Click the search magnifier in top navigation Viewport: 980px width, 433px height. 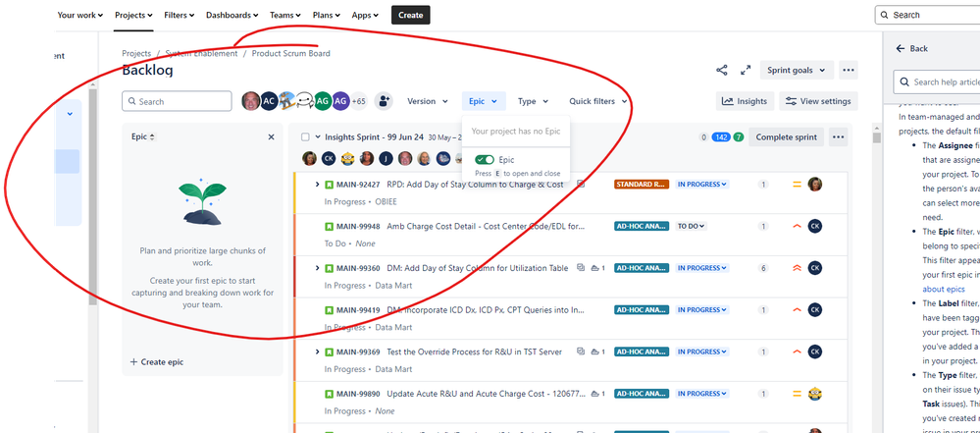pyautogui.click(x=885, y=15)
